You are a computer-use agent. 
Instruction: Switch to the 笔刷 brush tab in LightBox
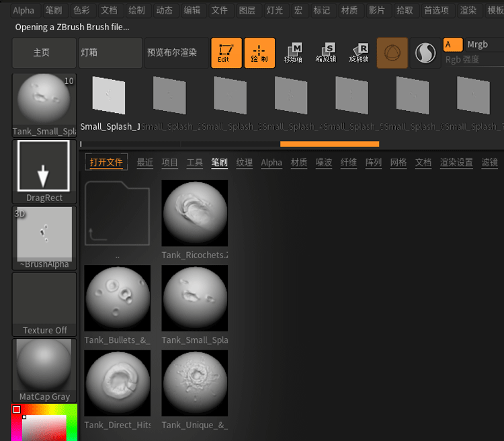pyautogui.click(x=220, y=163)
